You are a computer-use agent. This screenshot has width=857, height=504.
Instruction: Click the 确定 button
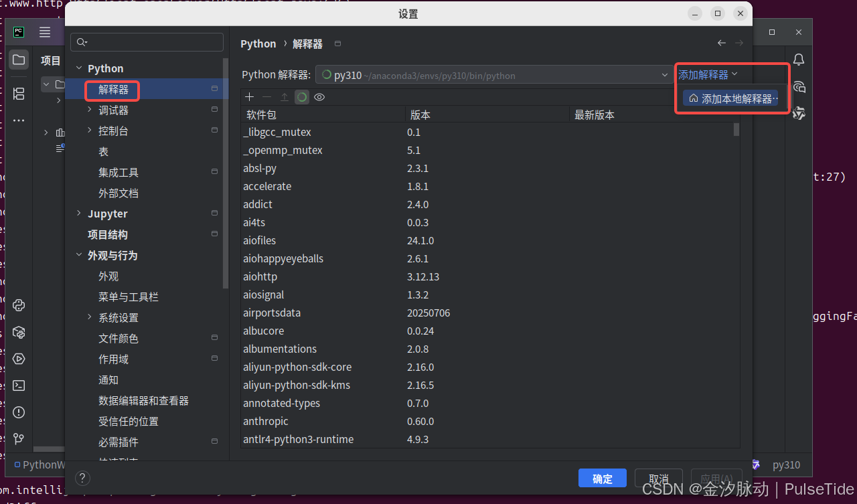(x=603, y=479)
